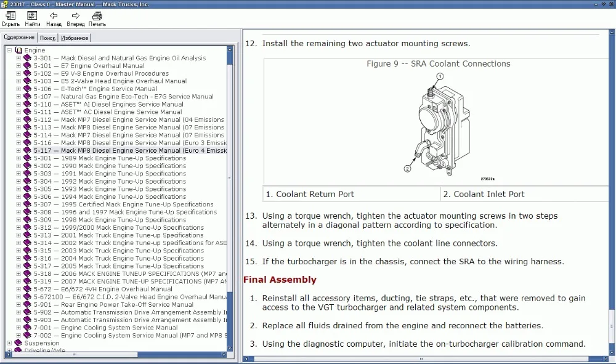This screenshot has width=616, height=364.
Task: Select 5-303 1991 Mack Engine Tune-Up Specifications
Action: pos(110,174)
